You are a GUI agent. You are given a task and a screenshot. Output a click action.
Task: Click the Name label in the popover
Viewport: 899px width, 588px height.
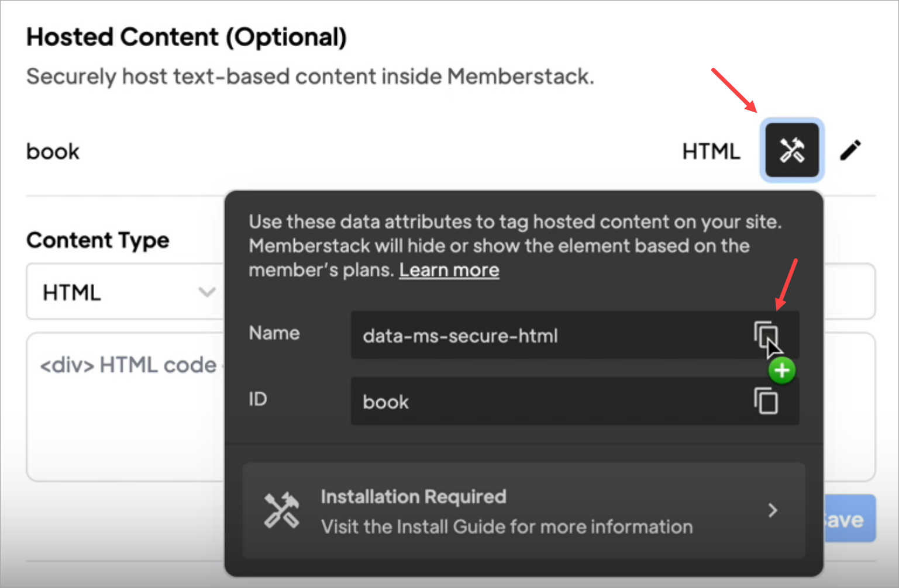(x=274, y=333)
